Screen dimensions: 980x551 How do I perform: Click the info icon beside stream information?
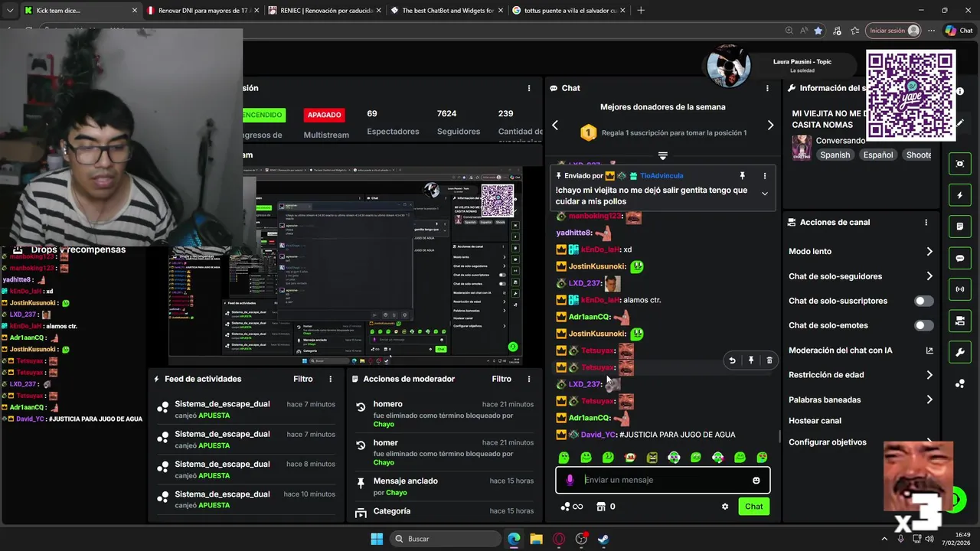pyautogui.click(x=960, y=91)
